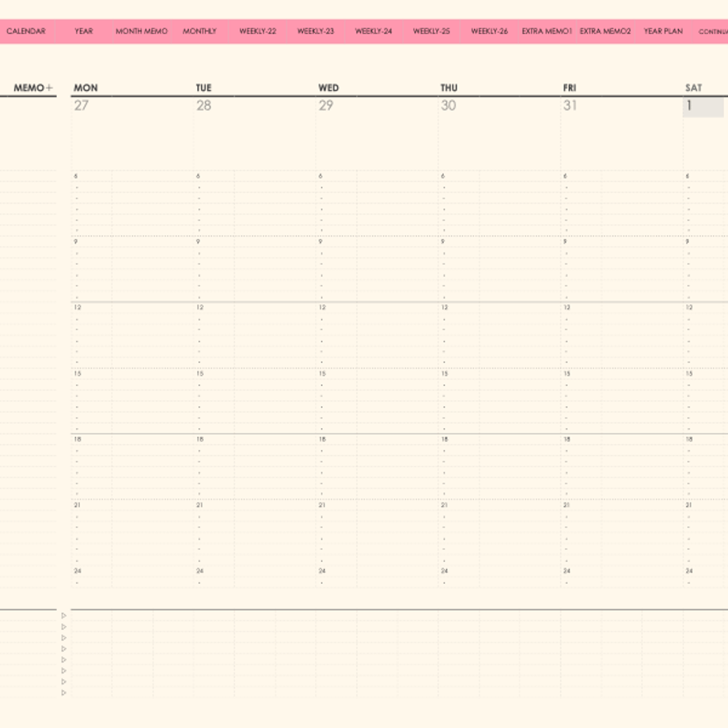
Task: Click Wednesday 29 date number
Action: pyautogui.click(x=326, y=105)
